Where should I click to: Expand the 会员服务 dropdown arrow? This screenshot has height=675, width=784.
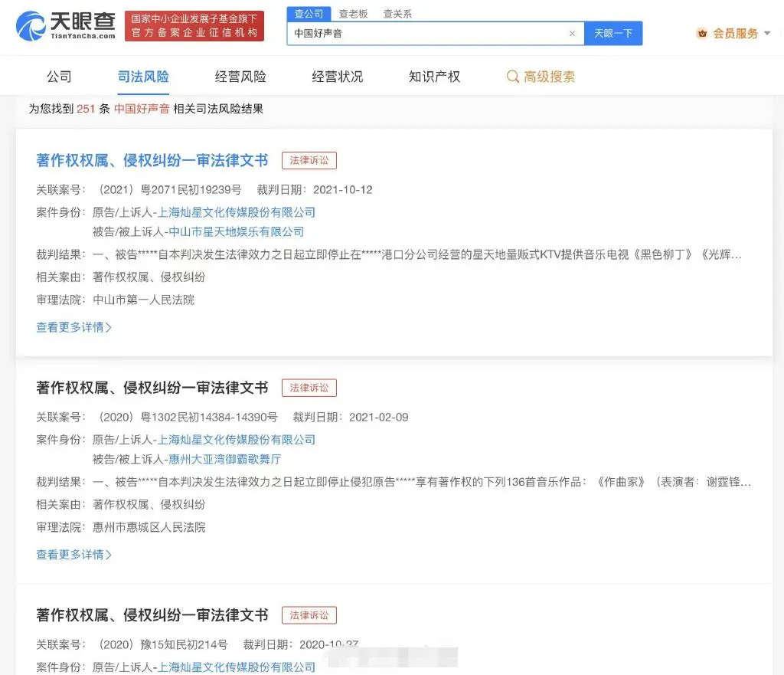pos(767,34)
